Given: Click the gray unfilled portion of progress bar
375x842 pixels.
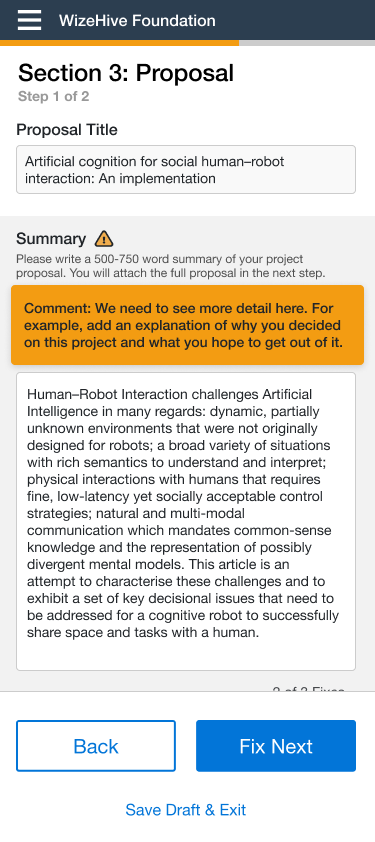Looking at the screenshot, I should point(307,43).
